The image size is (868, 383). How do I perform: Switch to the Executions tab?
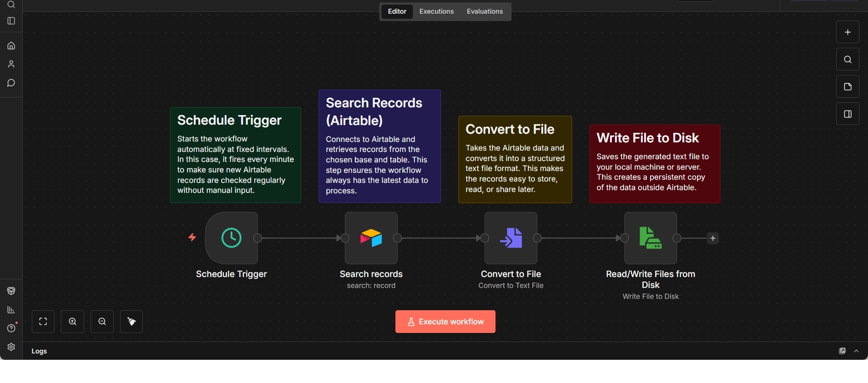pos(436,11)
